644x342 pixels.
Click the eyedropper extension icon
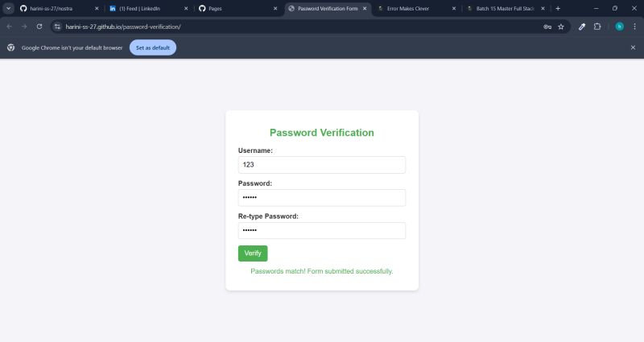[x=582, y=27]
